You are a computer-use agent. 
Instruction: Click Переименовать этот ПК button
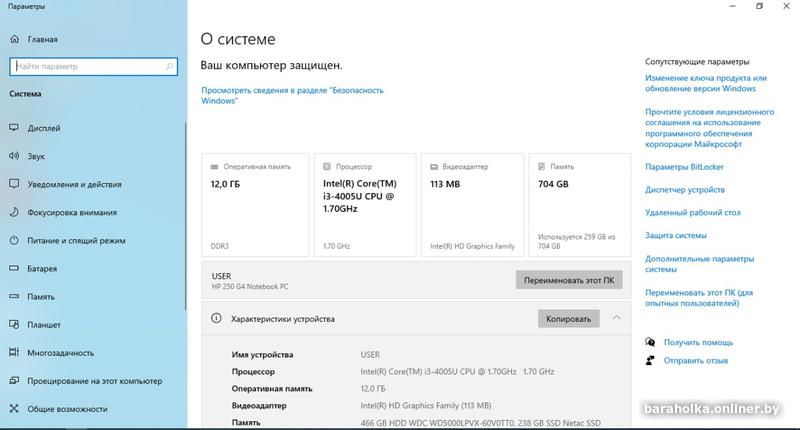click(x=569, y=280)
